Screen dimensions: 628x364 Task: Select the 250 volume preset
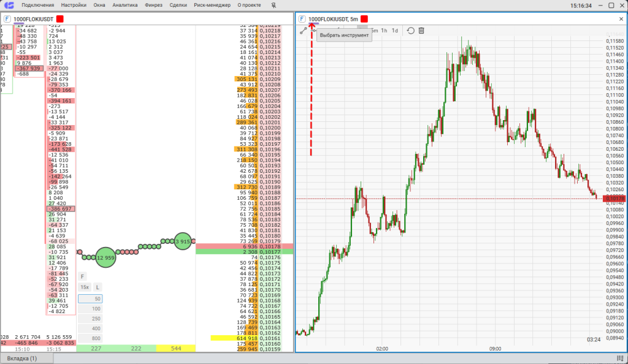pos(90,319)
